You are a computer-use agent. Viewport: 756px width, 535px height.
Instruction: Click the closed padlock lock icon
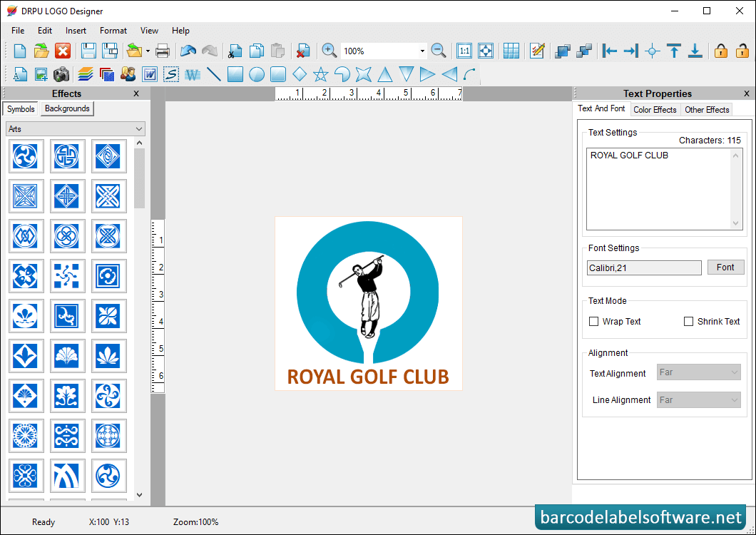721,51
